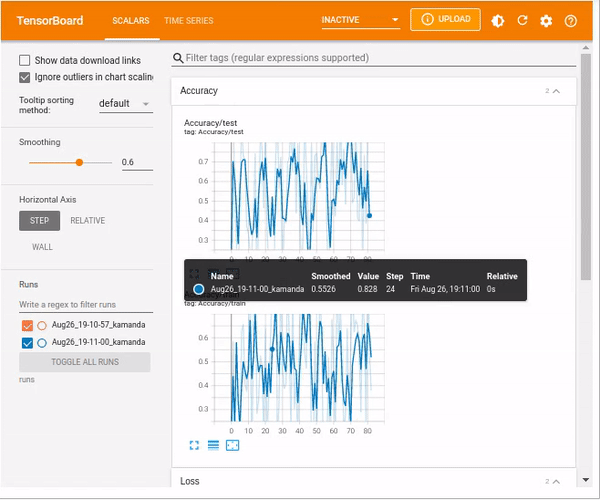Uncheck the Aug26_19-10-57_kamanda run checkbox

[27, 326]
